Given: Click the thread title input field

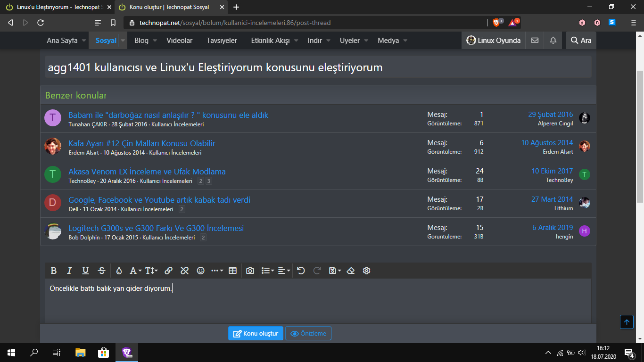Looking at the screenshot, I should point(318,67).
